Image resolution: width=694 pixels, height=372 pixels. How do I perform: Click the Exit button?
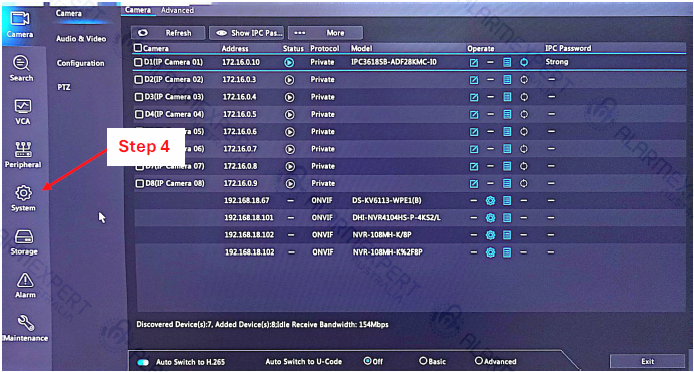[x=648, y=361]
